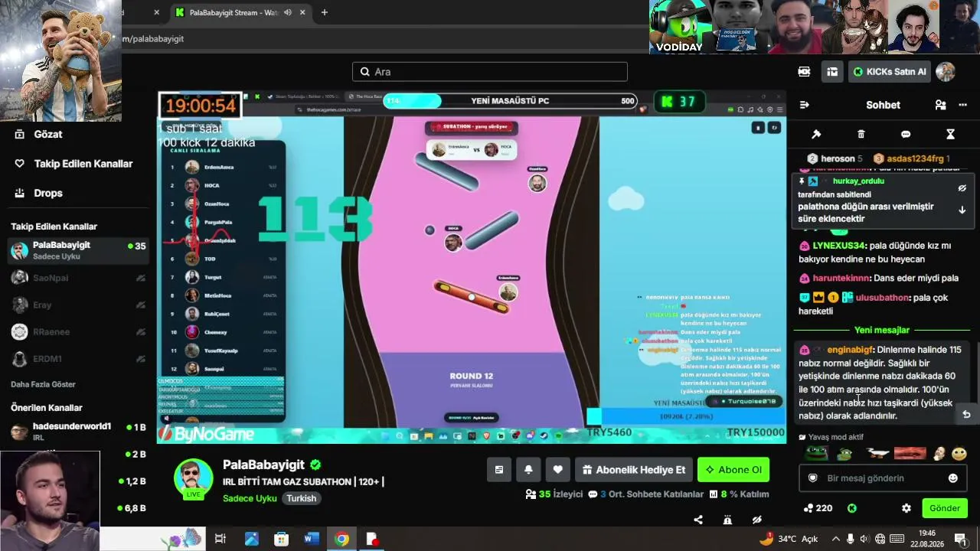This screenshot has width=980, height=551.
Task: Click the trash can clear chat icon
Action: 861,134
